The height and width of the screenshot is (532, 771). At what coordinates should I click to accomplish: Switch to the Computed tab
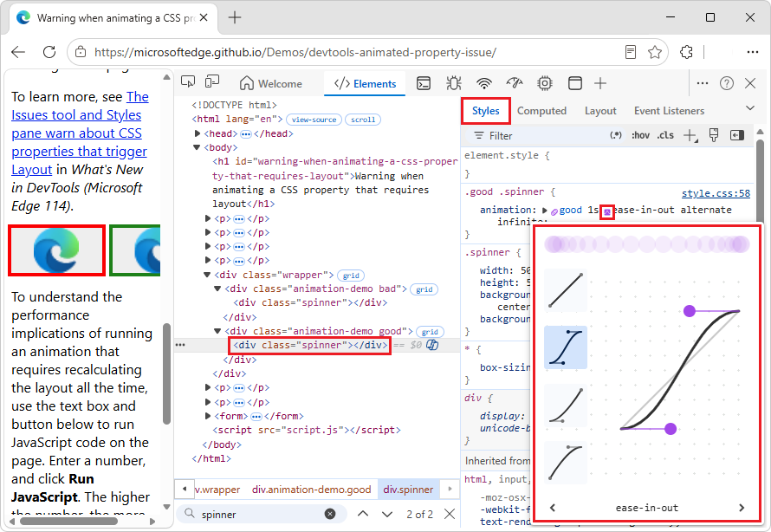point(541,111)
